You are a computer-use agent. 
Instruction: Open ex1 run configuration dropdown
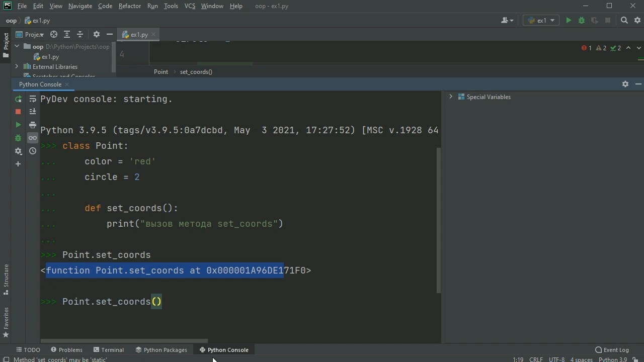(x=541, y=21)
